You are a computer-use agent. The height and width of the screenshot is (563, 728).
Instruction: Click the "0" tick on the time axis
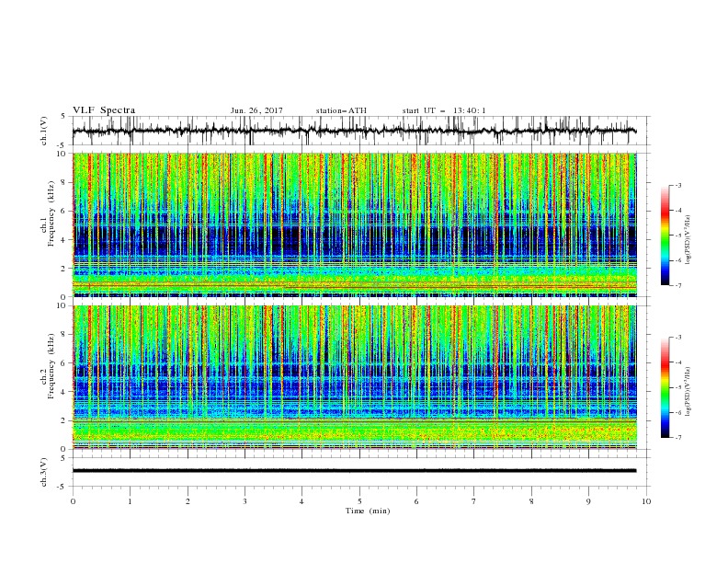(x=73, y=501)
